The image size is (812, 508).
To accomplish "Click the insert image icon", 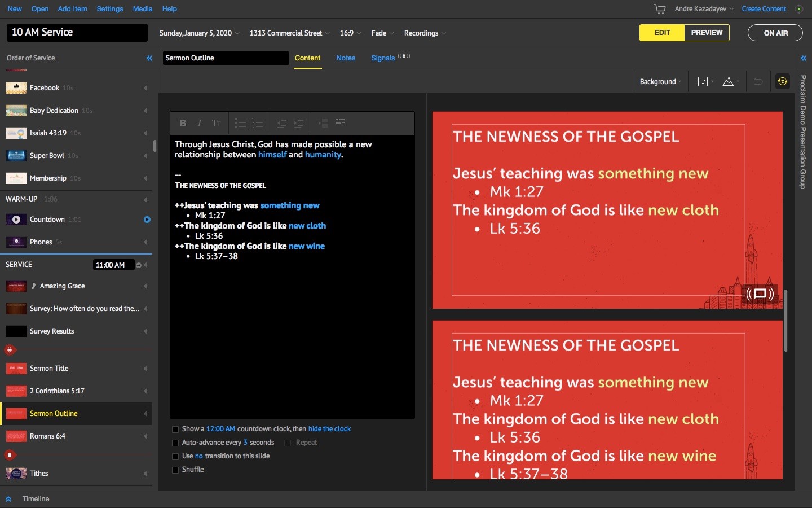I will coord(729,82).
